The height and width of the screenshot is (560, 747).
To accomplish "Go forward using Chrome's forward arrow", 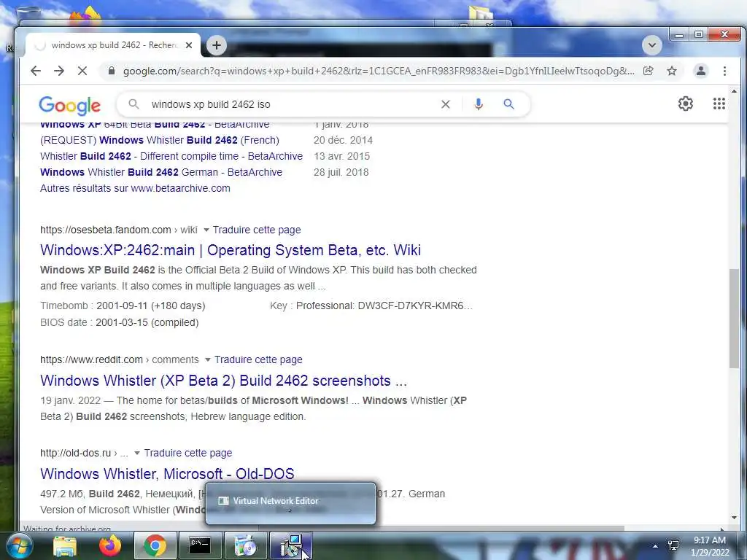I will (x=59, y=71).
